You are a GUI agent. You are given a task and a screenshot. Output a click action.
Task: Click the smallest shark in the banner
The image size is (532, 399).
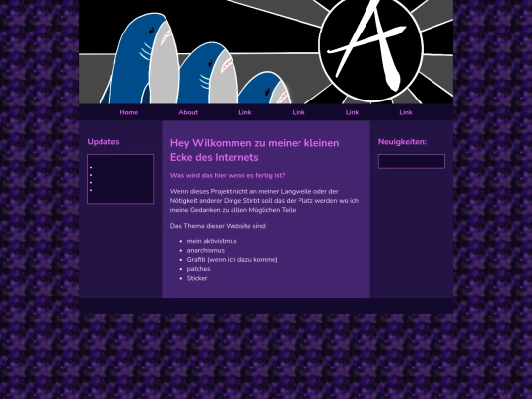pyautogui.click(x=265, y=89)
